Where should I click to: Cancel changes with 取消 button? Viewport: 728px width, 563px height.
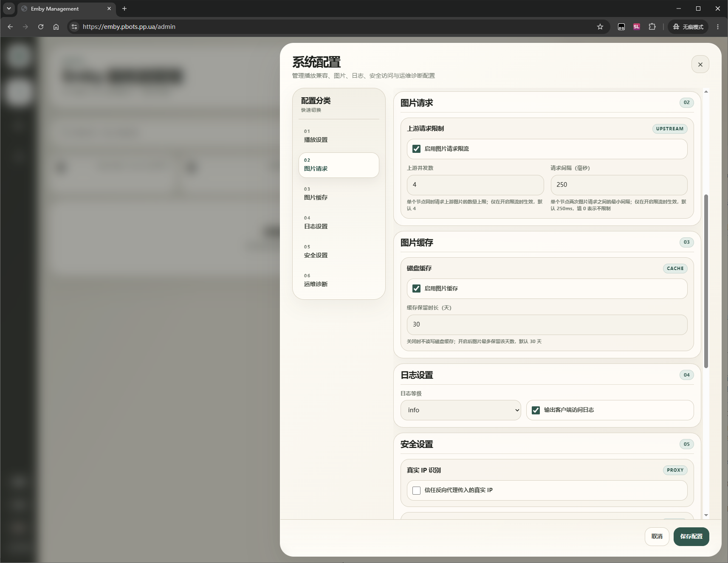click(x=657, y=537)
